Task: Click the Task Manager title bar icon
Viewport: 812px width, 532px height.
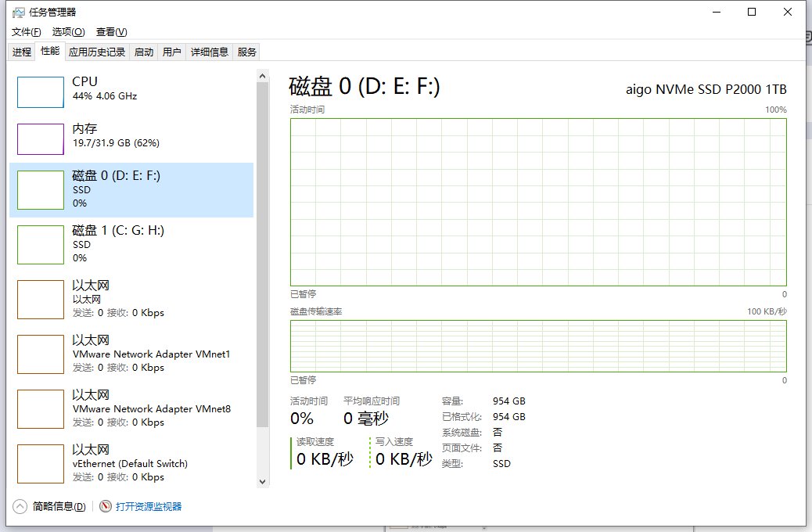Action: click(x=18, y=13)
